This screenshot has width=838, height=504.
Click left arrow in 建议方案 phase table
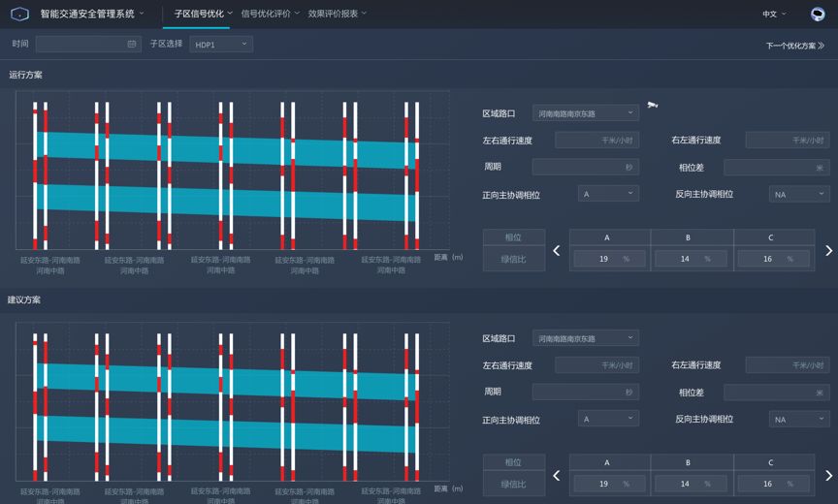point(557,475)
